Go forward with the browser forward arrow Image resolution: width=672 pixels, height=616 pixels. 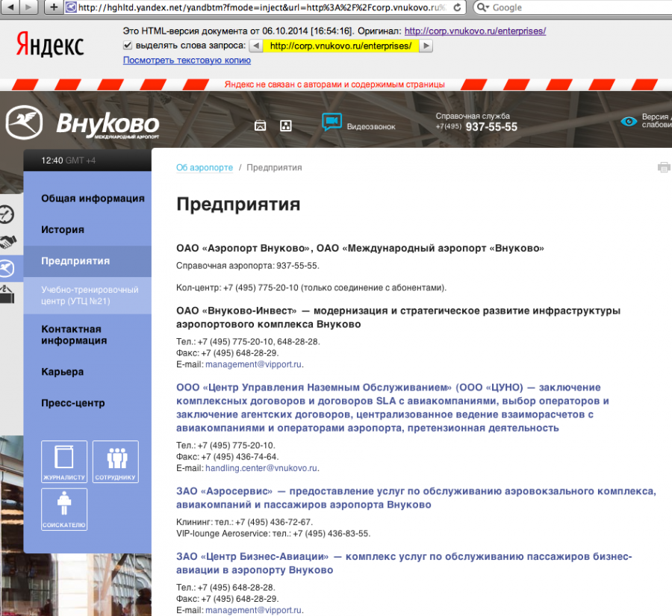28,7
